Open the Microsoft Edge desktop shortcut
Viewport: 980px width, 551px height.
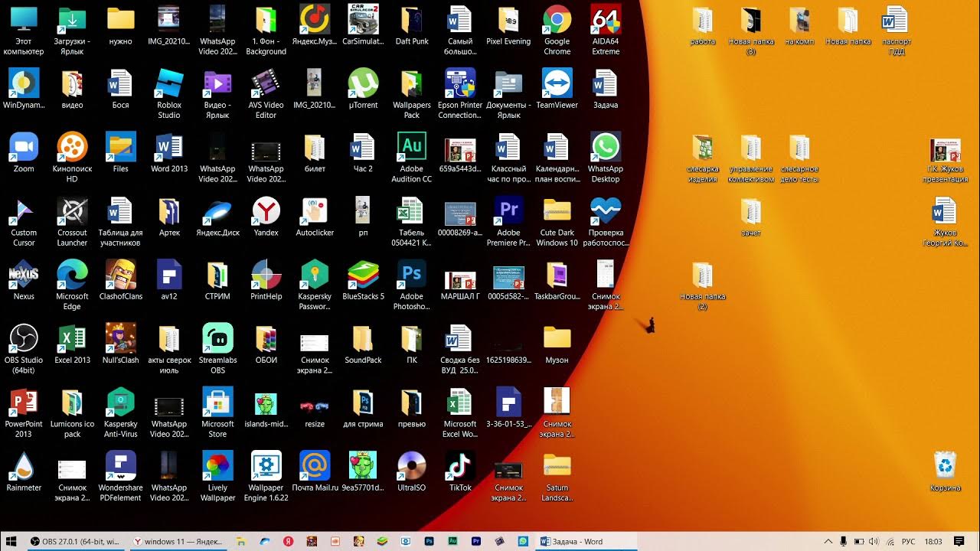pos(72,285)
